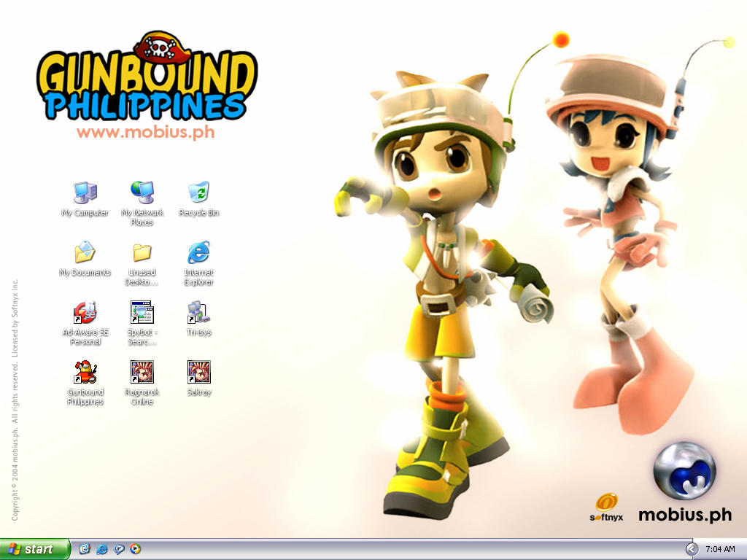Launch Gunbound Philippines game shortcut

coord(85,372)
